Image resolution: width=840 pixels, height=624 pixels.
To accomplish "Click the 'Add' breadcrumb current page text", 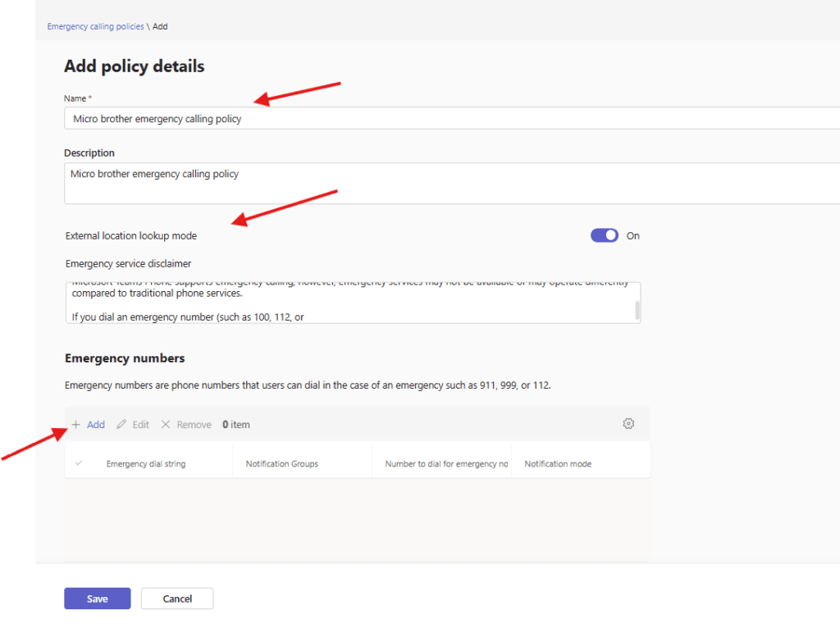I will click(x=160, y=26).
